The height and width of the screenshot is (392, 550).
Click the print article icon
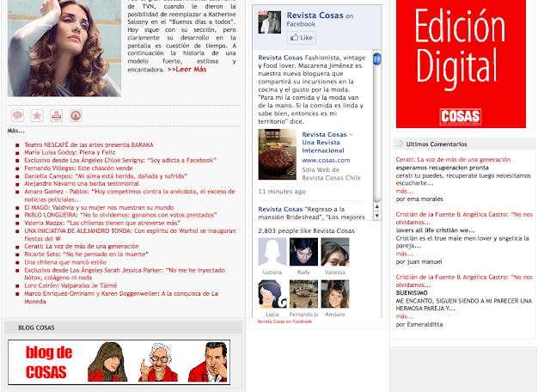click(56, 115)
